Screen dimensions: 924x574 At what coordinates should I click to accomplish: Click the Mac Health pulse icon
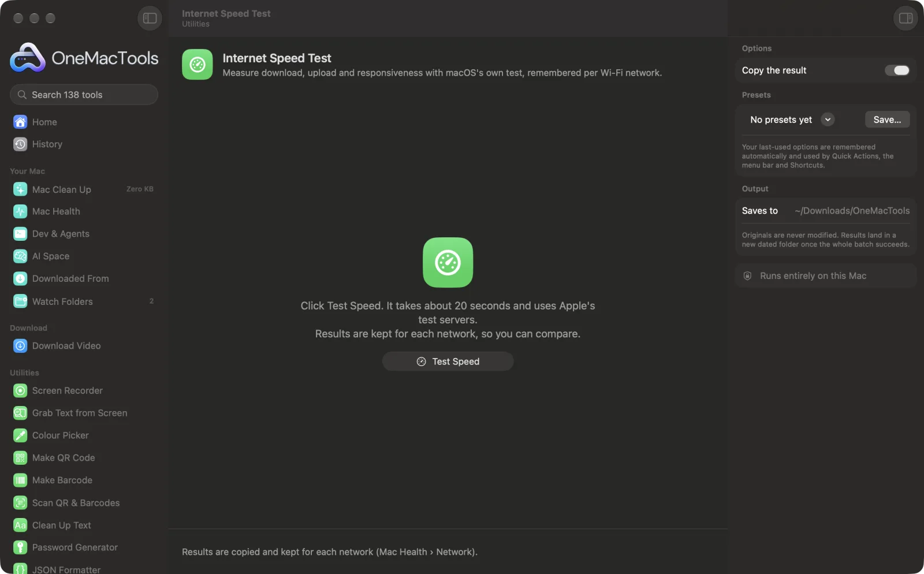tap(20, 211)
